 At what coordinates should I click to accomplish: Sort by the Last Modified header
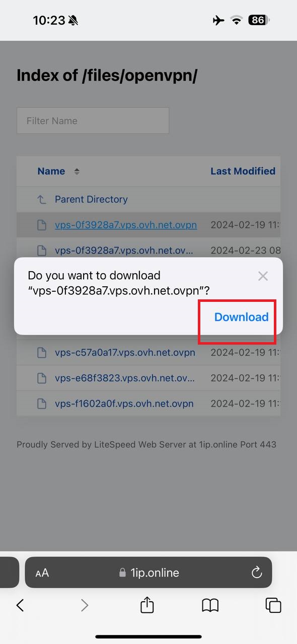click(243, 171)
